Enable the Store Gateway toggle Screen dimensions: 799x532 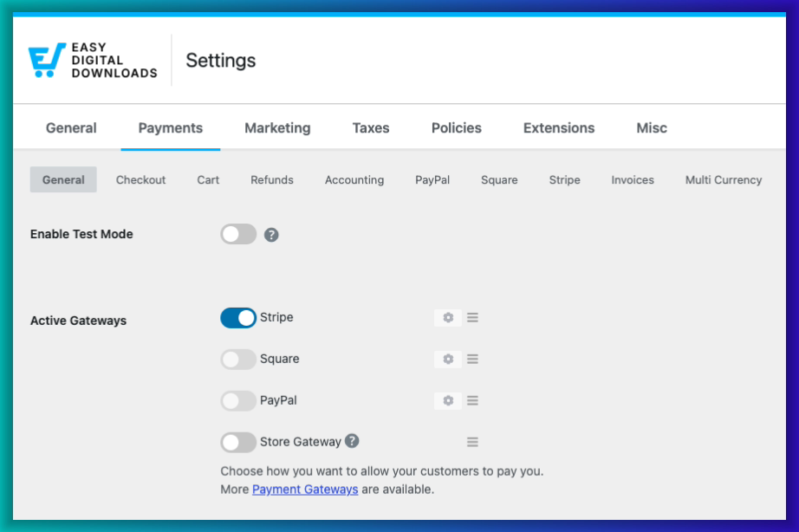tap(238, 442)
